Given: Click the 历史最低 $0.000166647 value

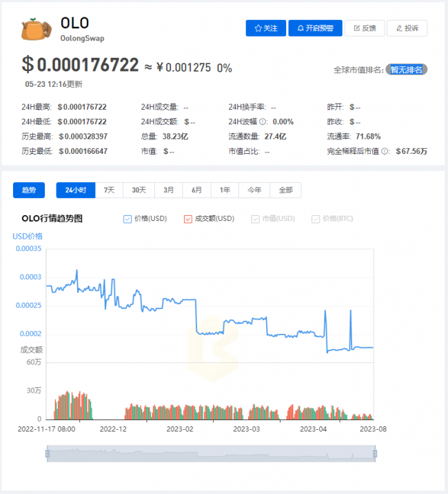Looking at the screenshot, I should click(83, 152).
